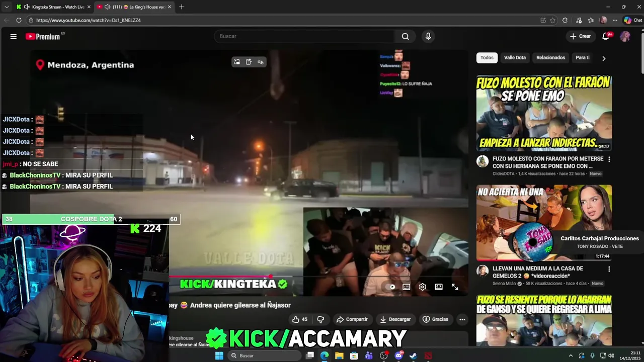Open Discord from the taskbar
The image size is (644, 362).
(398, 355)
